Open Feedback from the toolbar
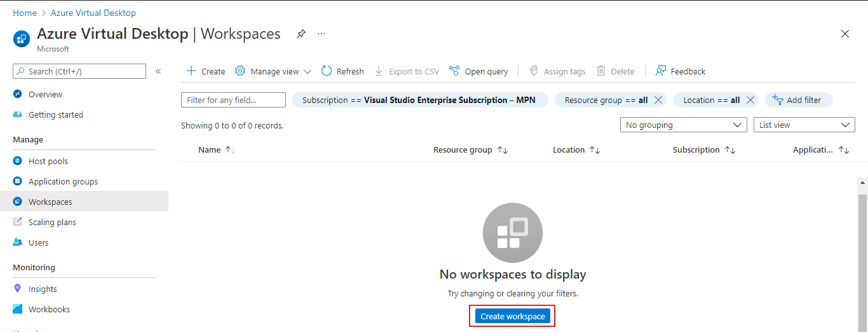This screenshot has width=868, height=332. point(681,71)
